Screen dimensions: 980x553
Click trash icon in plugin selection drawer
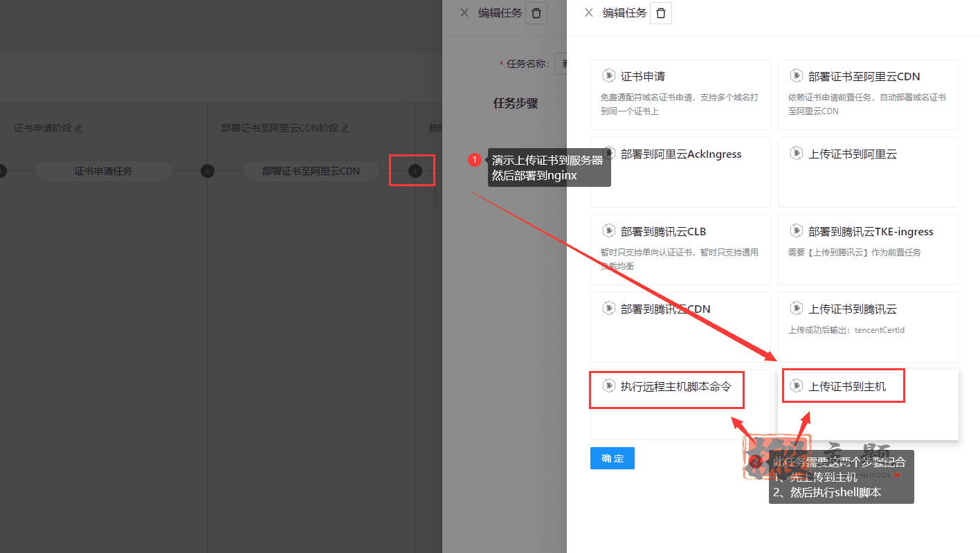661,13
